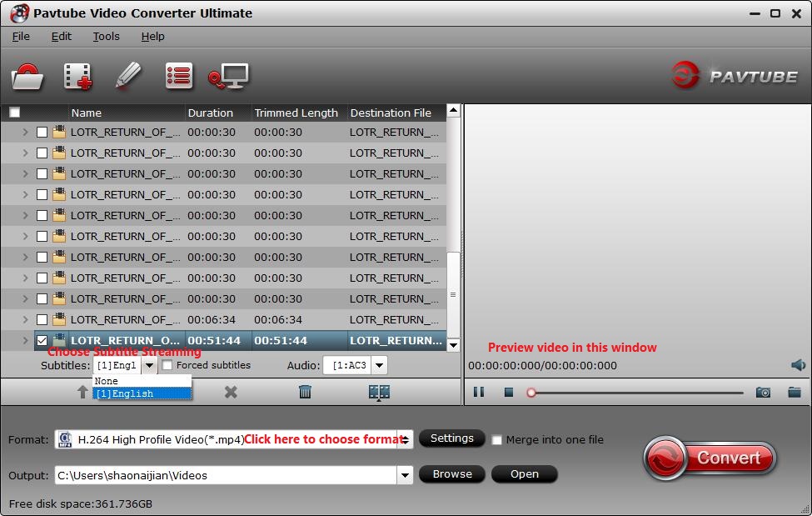Click the Duration column header
The height and width of the screenshot is (516, 812).
218,113
